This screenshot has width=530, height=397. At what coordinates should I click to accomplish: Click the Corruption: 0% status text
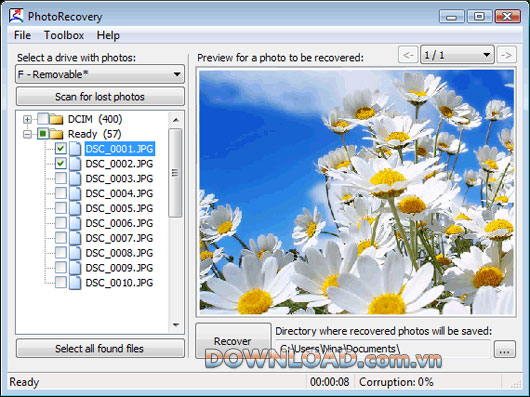(x=396, y=382)
